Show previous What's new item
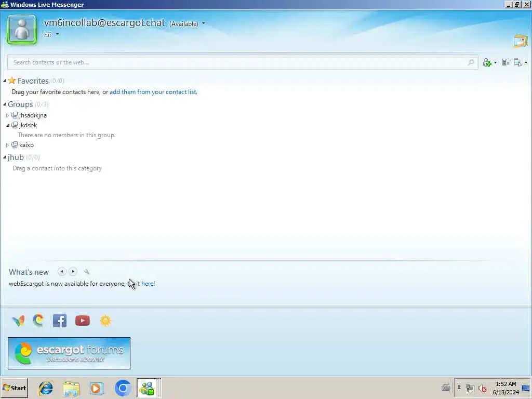This screenshot has height=399, width=532. 62,271
